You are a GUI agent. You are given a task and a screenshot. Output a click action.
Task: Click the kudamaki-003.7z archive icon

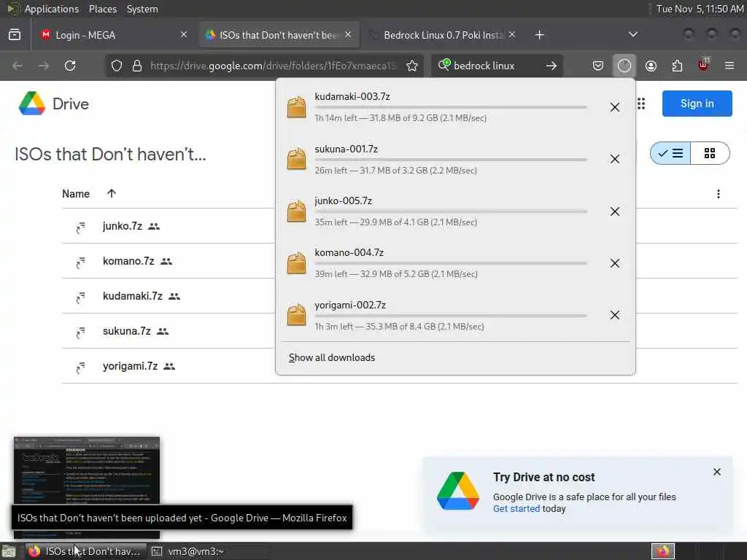296,106
